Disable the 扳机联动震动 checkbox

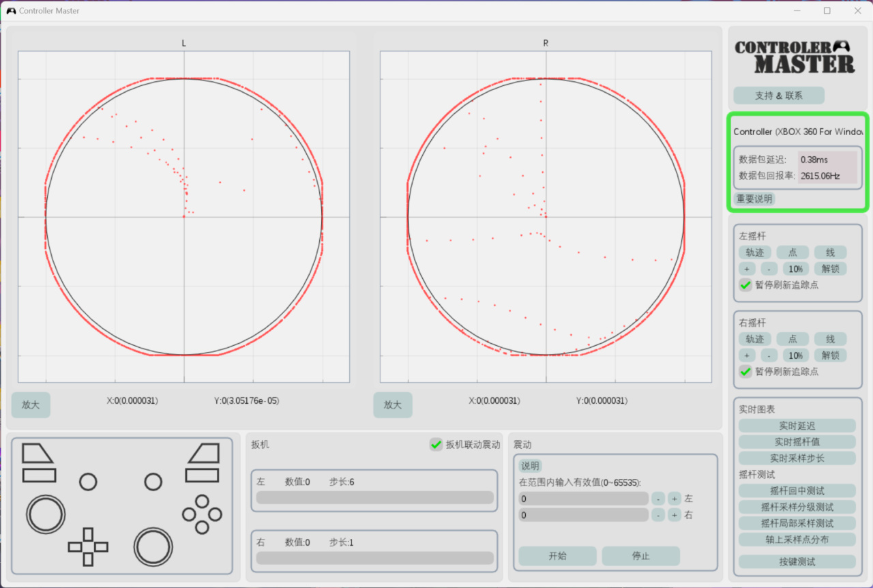[436, 444]
